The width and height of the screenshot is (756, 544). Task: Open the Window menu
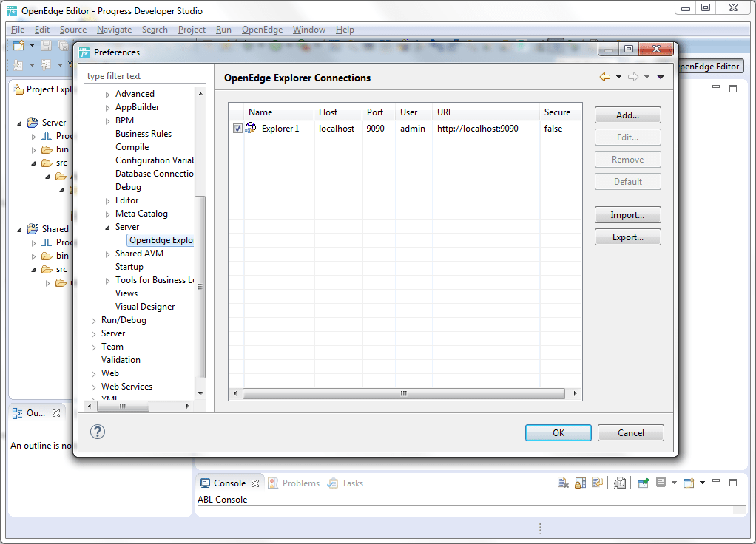(x=309, y=30)
